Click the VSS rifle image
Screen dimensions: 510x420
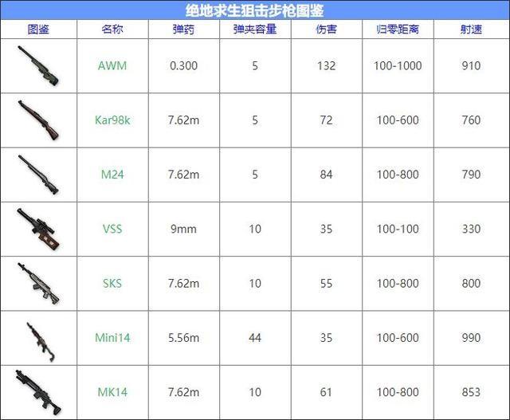click(x=38, y=229)
